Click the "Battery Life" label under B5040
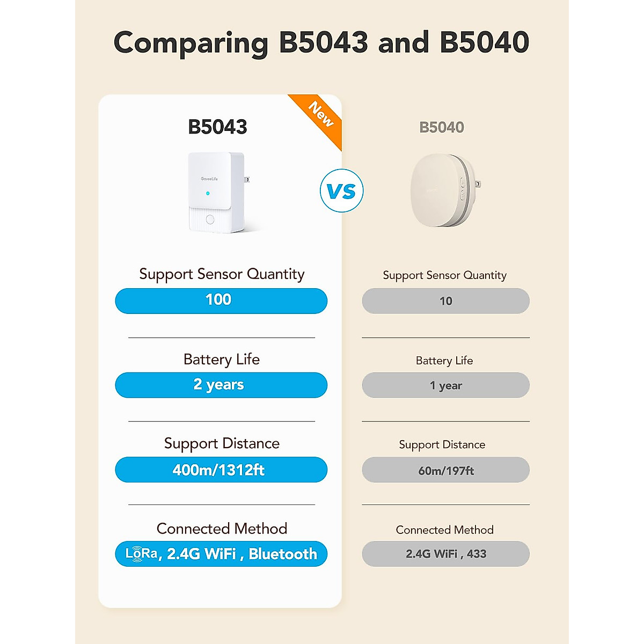The width and height of the screenshot is (644, 644). 444,361
